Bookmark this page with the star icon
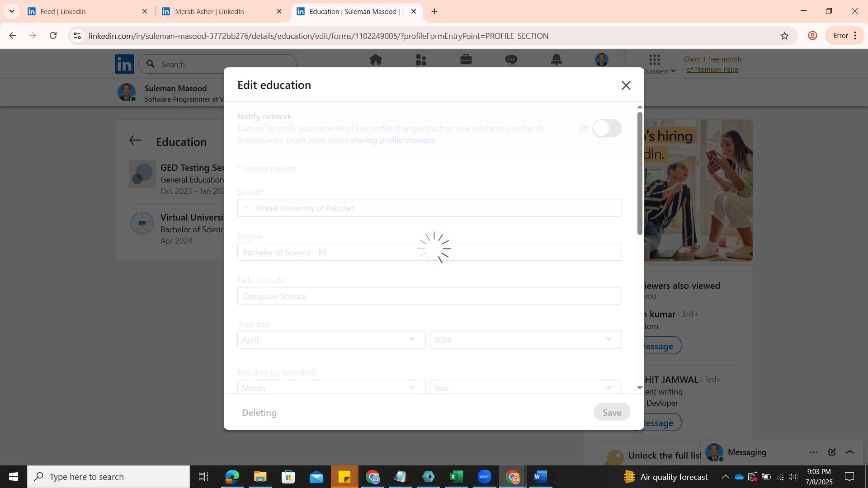 tap(785, 36)
